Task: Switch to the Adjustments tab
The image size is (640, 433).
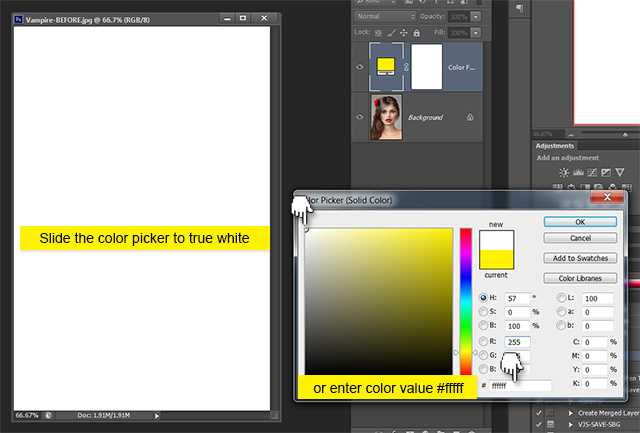Action: (x=555, y=145)
